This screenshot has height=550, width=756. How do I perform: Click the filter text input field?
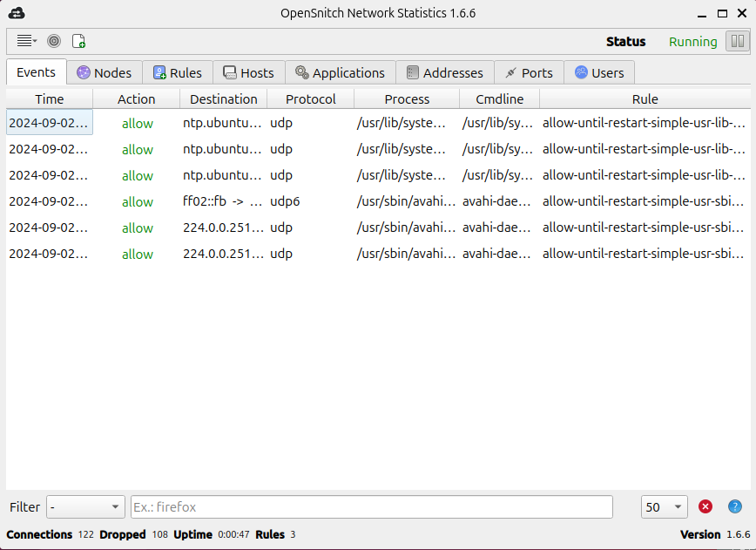pos(371,507)
